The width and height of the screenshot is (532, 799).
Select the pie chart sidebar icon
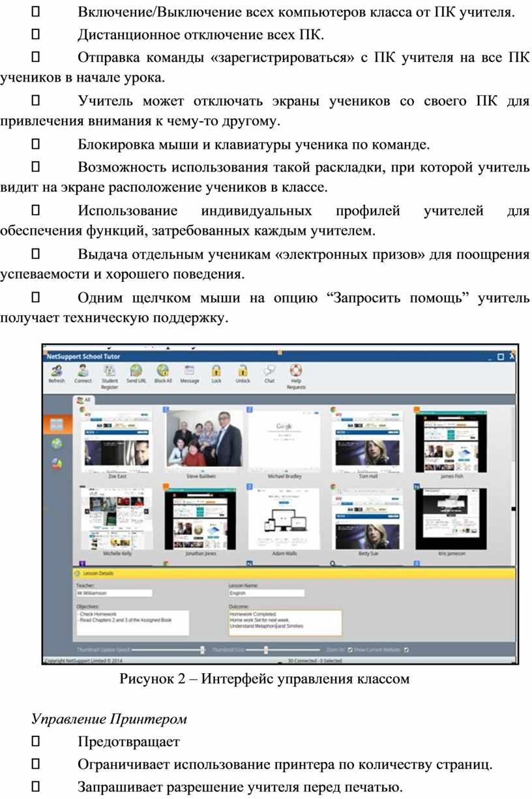(x=57, y=464)
